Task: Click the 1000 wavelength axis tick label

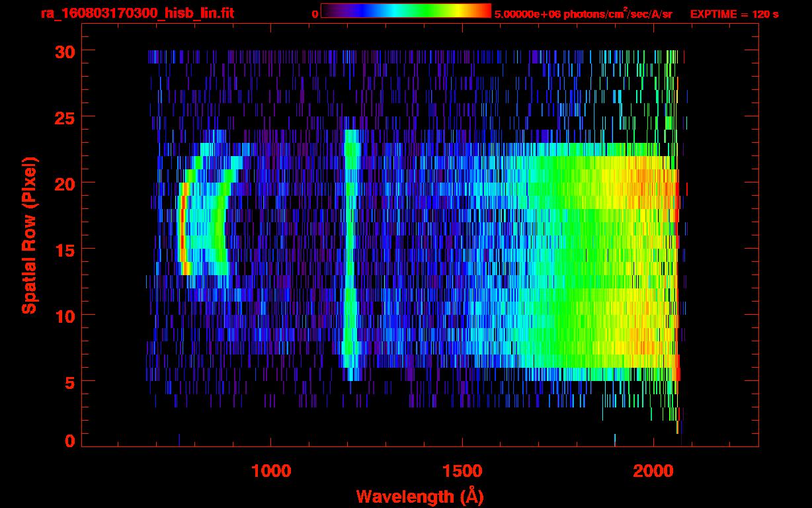Action: coord(271,471)
